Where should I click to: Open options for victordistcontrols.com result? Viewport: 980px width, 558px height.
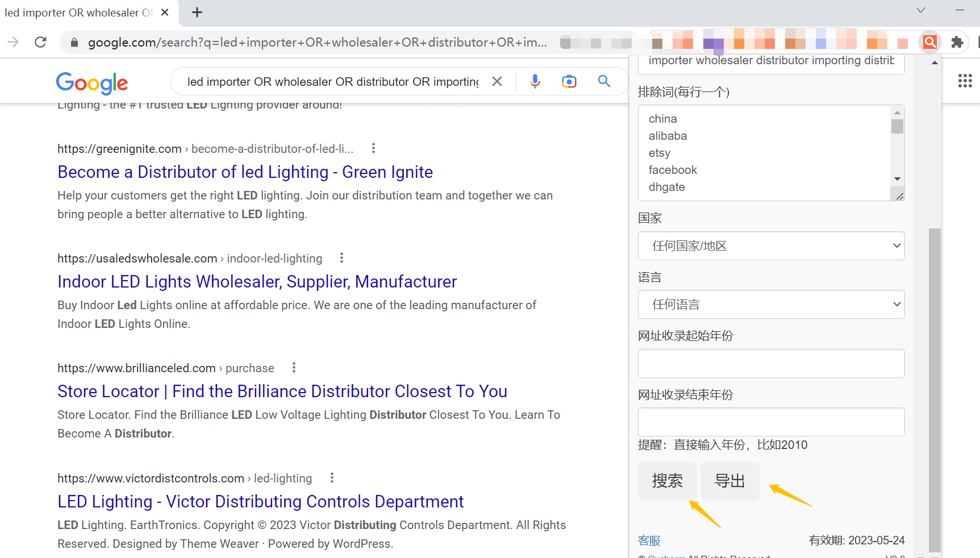[x=332, y=478]
